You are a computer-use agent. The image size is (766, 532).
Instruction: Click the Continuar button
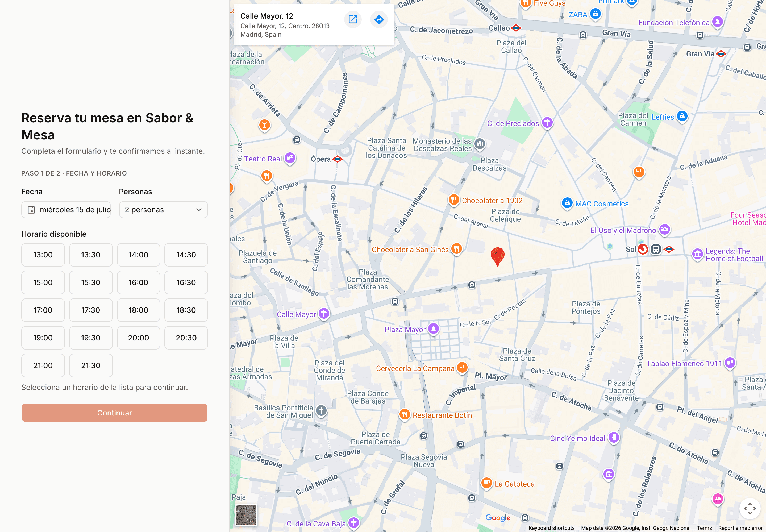(114, 413)
